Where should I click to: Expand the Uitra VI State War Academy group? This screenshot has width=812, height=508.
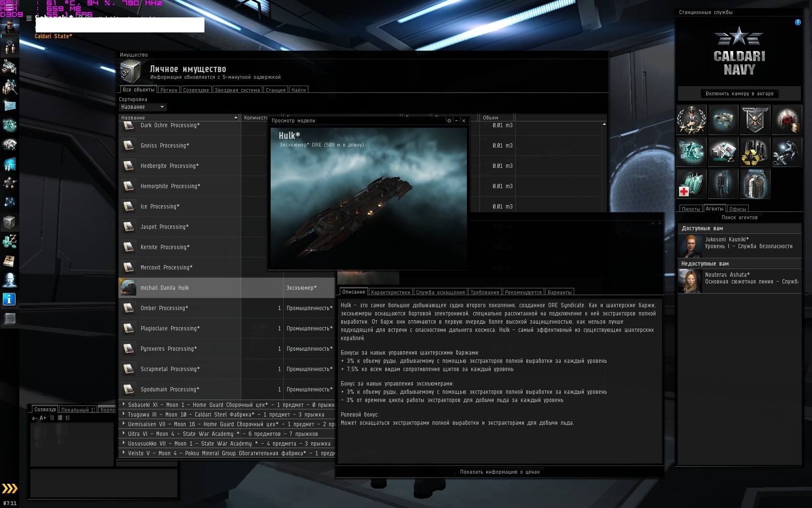coord(124,433)
